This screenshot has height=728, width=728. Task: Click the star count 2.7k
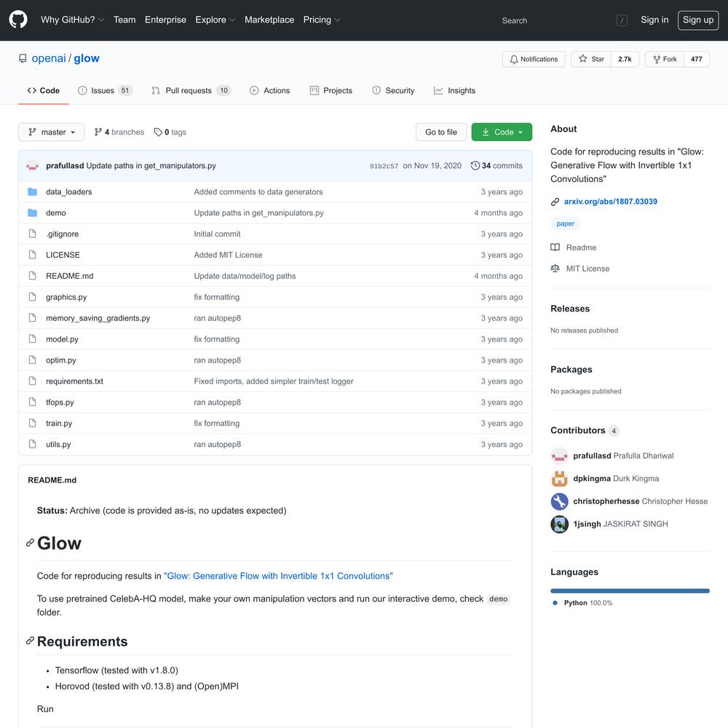[625, 59]
